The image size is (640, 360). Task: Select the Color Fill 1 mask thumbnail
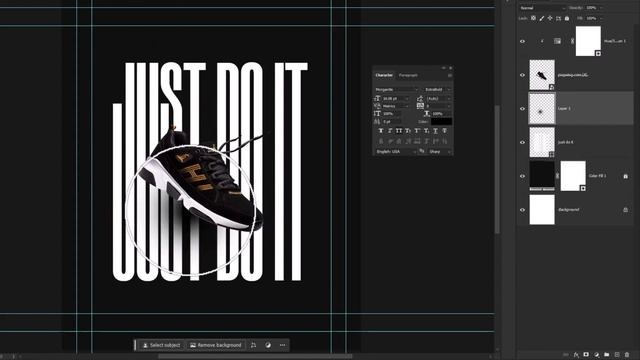(x=573, y=176)
